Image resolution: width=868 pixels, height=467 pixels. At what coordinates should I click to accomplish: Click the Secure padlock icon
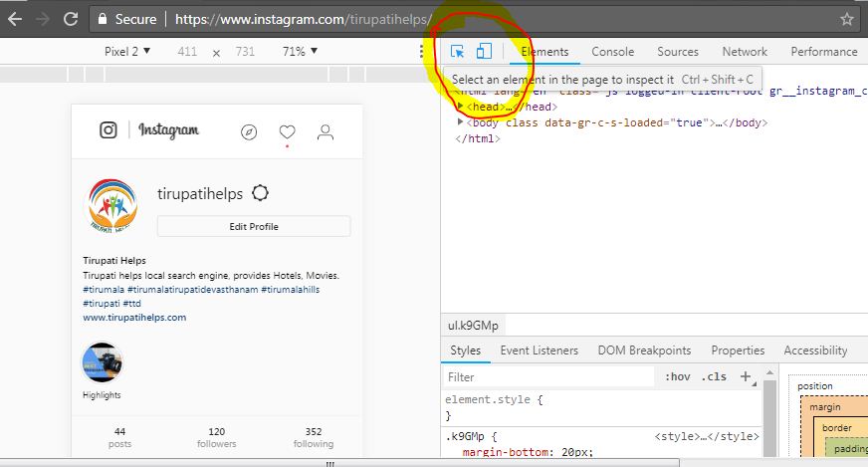tap(102, 19)
